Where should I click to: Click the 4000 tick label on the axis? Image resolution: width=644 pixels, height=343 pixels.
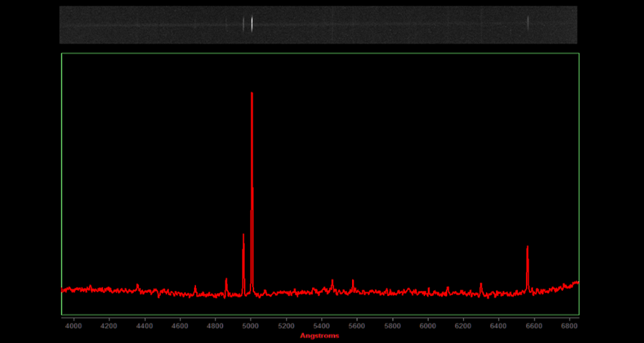point(74,326)
